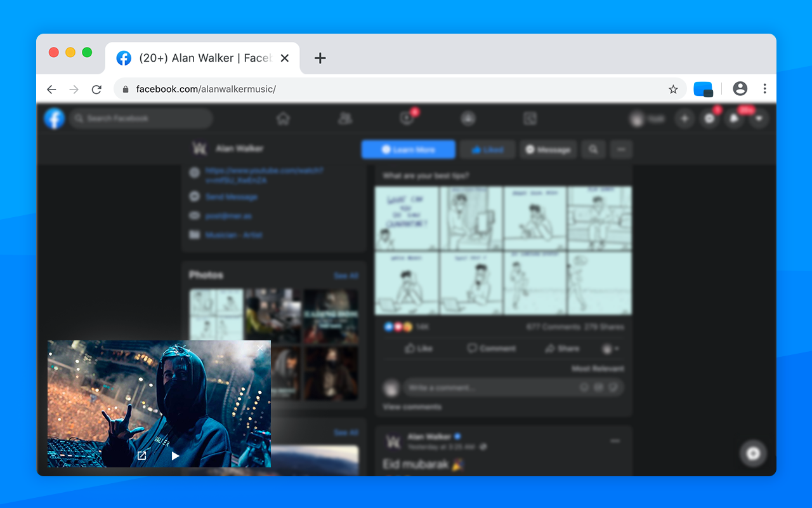Add a sticker to the comment

coord(613,387)
